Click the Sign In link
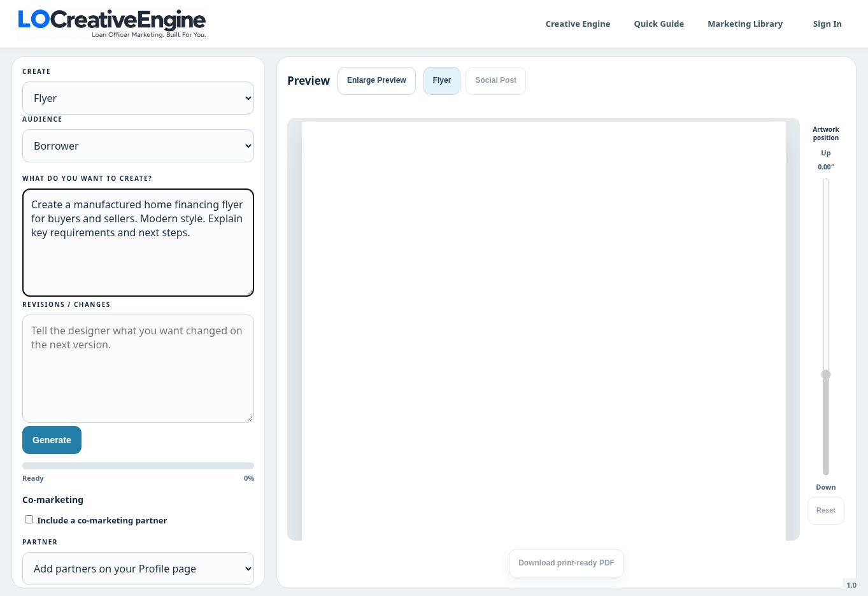Viewport: 868px width, 596px height. tap(827, 24)
